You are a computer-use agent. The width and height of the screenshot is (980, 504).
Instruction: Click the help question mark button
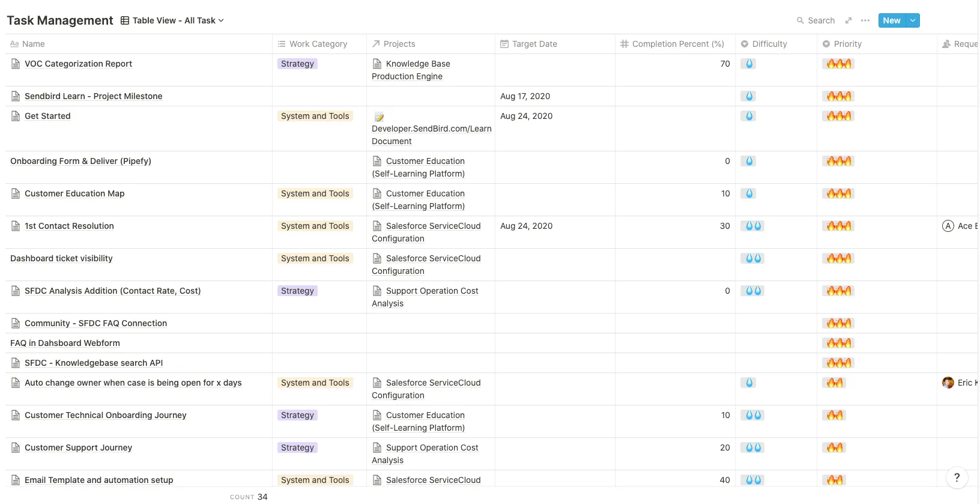click(957, 478)
